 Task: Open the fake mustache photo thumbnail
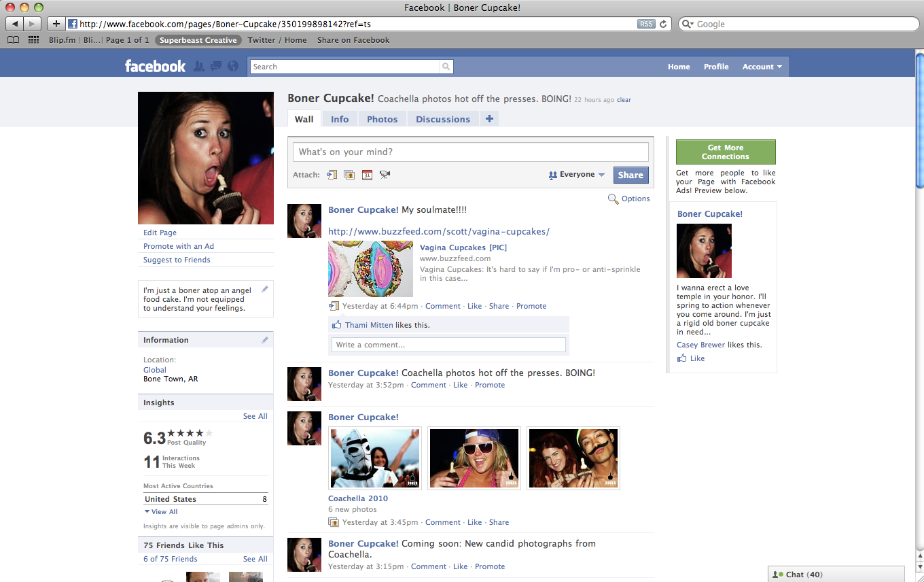pos(573,458)
